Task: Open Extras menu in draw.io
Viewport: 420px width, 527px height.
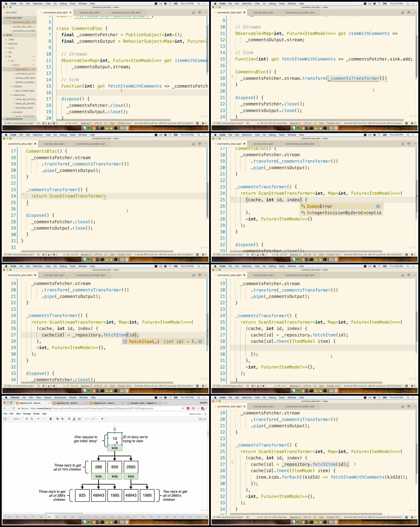Action: 36,414
